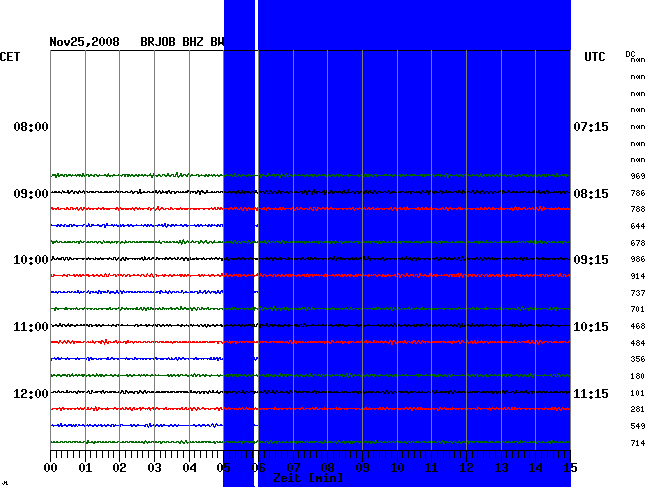Click the DC value "101"
The image size is (650, 494).
tap(638, 393)
